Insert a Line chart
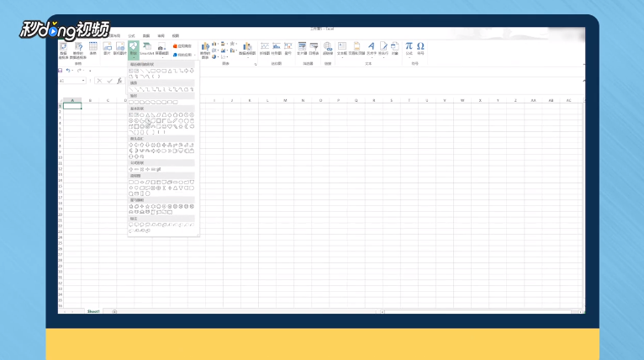644x360 pixels. (x=214, y=50)
